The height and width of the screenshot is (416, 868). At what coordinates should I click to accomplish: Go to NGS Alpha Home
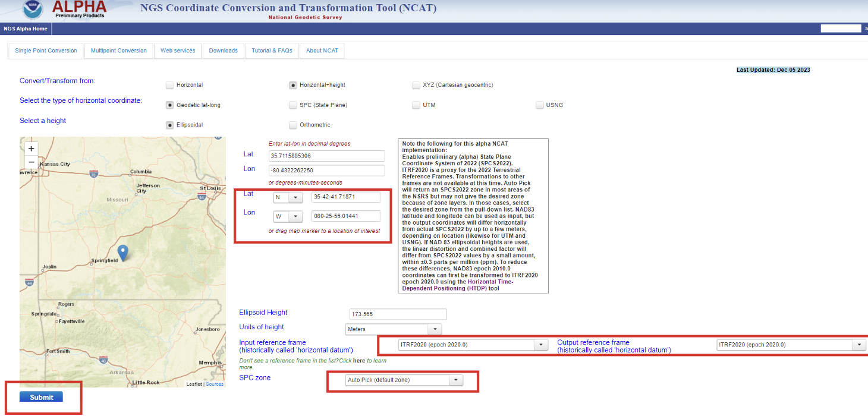click(x=25, y=29)
